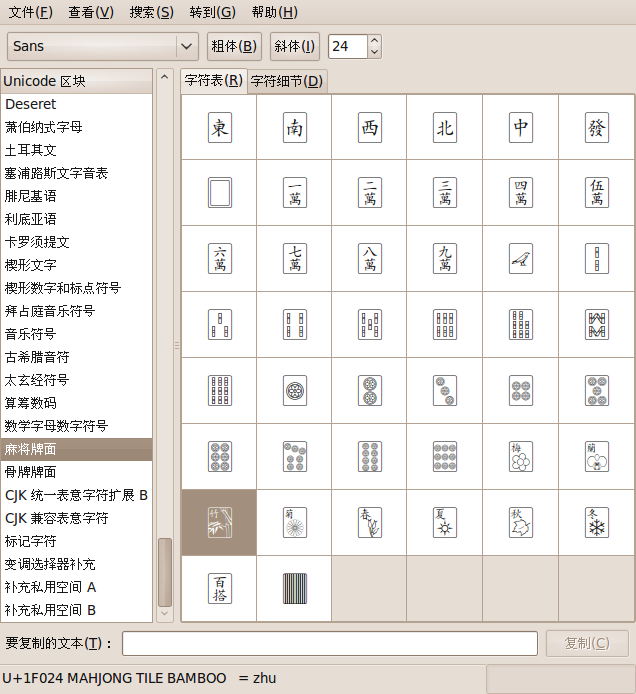Pick the North wind tile 北
Viewport: 636px width, 694px height.
(445, 127)
